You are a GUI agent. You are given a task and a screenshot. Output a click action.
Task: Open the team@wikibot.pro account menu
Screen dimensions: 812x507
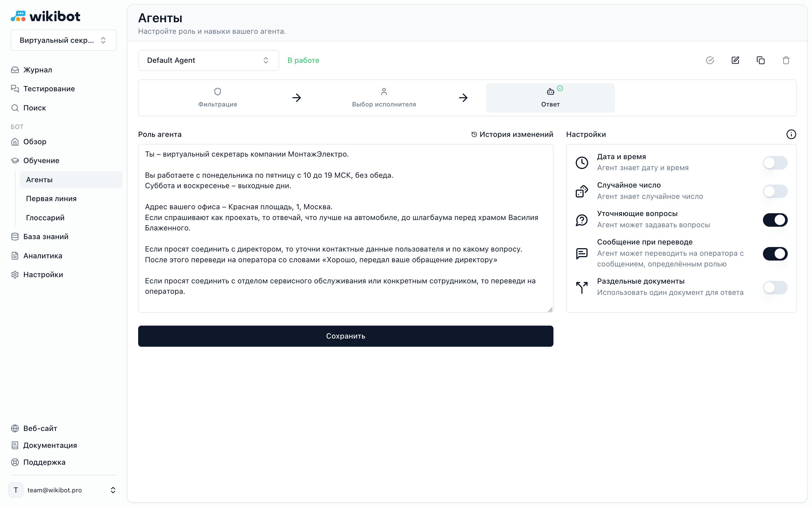[63, 490]
